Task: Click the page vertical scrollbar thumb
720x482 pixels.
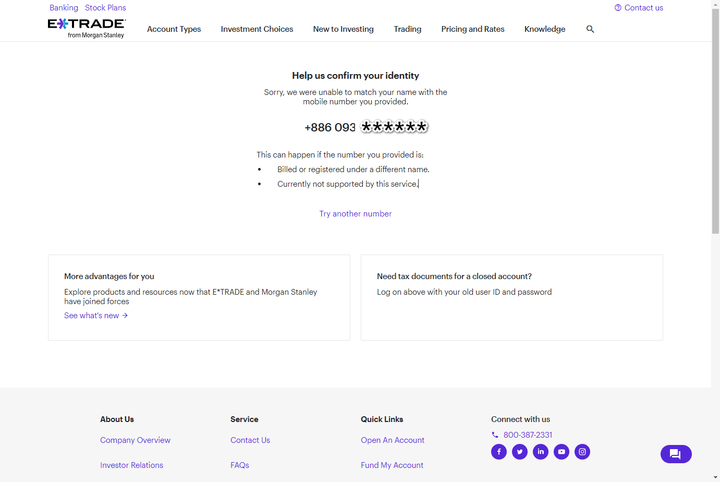Action: pyautogui.click(x=715, y=122)
